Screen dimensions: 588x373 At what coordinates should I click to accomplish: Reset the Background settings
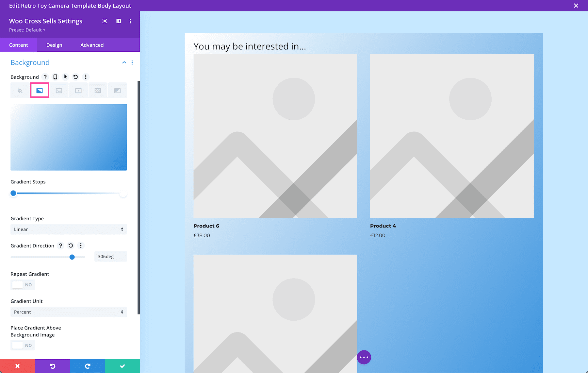[75, 77]
